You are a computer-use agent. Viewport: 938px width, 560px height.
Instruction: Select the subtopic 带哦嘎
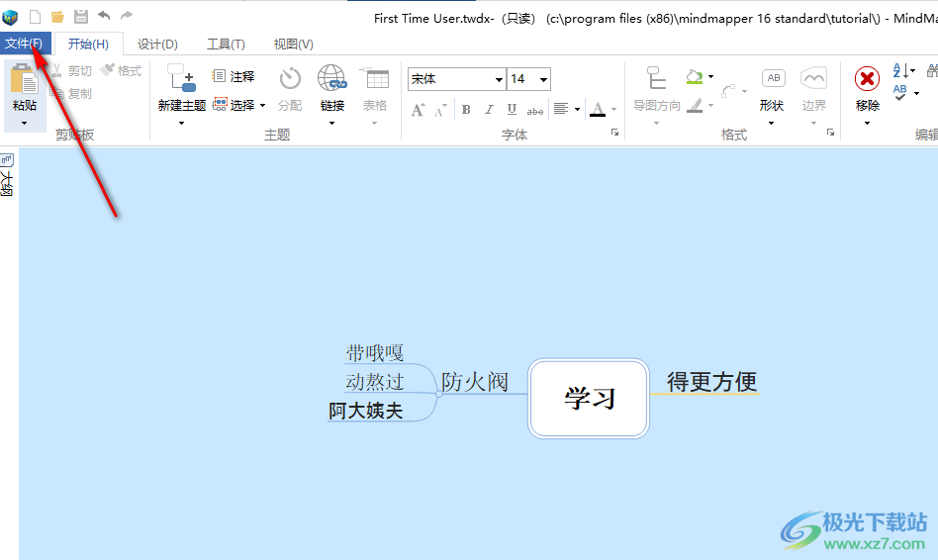click(x=374, y=353)
